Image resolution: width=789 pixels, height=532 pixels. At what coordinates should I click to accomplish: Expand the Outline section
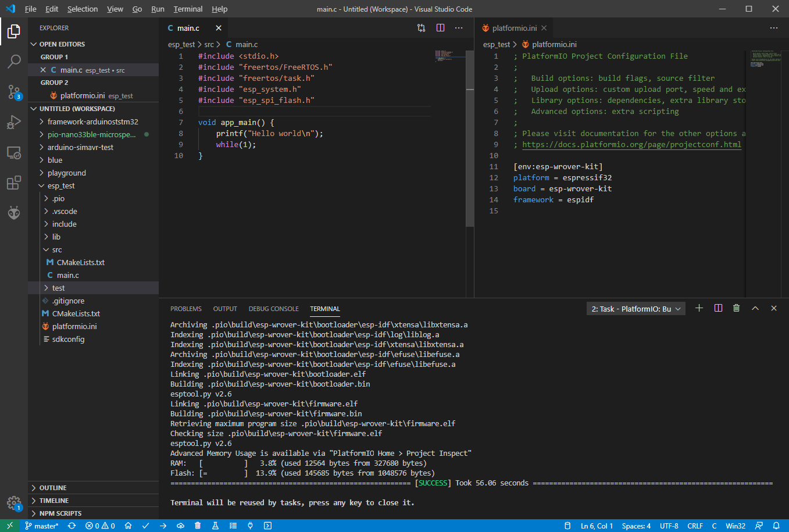[x=93, y=488]
